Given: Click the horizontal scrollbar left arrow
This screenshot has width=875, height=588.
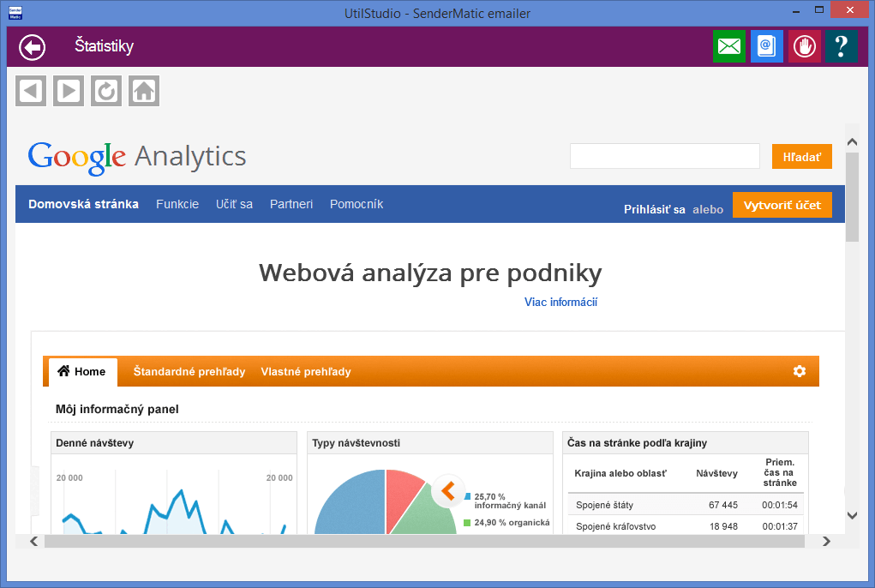Looking at the screenshot, I should tap(34, 541).
